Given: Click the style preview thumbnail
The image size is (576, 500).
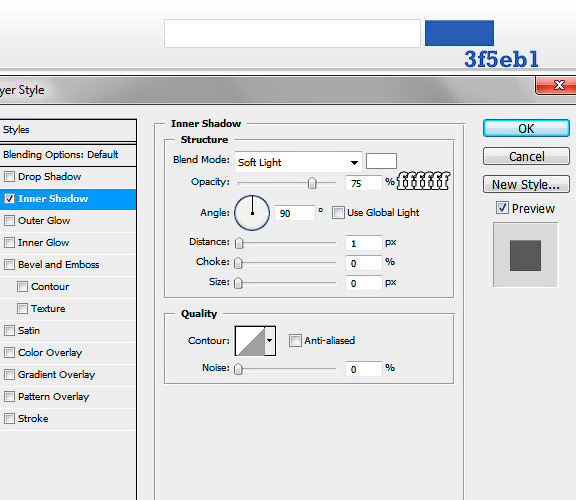Looking at the screenshot, I should [x=525, y=255].
